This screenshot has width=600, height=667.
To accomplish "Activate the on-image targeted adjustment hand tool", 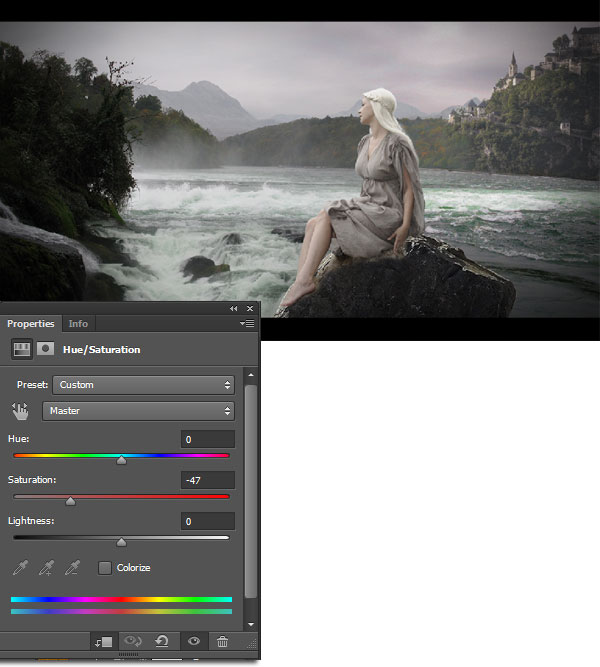I will tap(21, 411).
